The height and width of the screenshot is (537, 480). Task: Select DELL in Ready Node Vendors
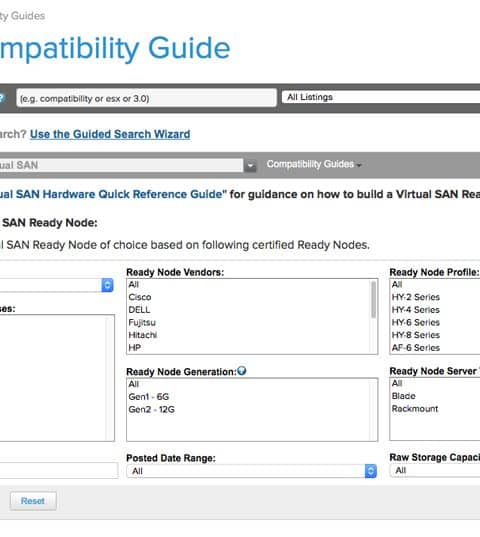[249, 310]
